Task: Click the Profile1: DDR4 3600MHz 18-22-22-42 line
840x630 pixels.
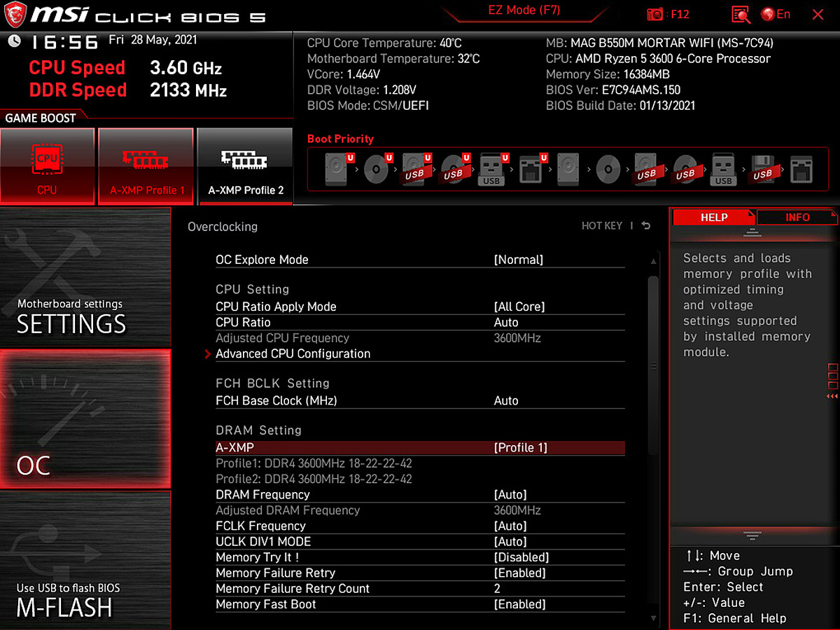Action: (314, 463)
